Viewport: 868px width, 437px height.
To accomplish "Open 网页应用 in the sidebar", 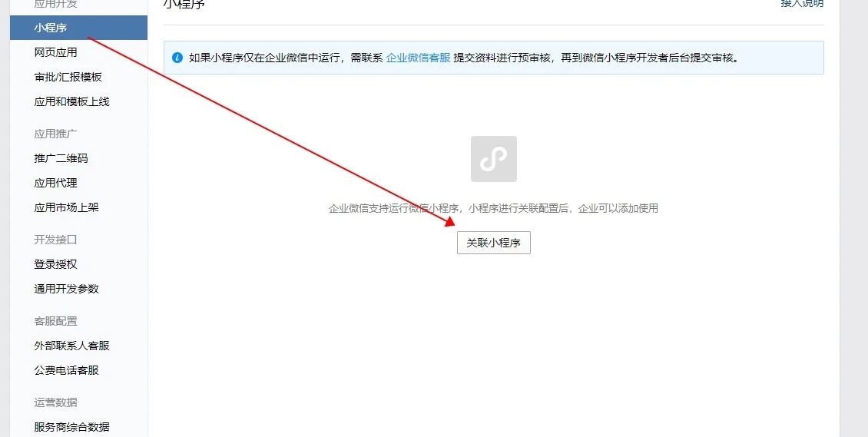I will 55,52.
